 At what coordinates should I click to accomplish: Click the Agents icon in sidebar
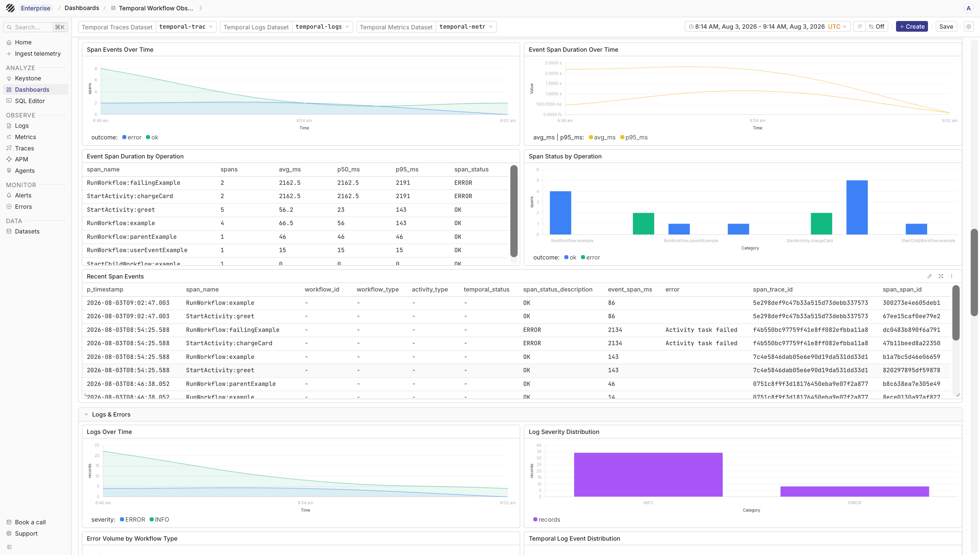pyautogui.click(x=9, y=171)
